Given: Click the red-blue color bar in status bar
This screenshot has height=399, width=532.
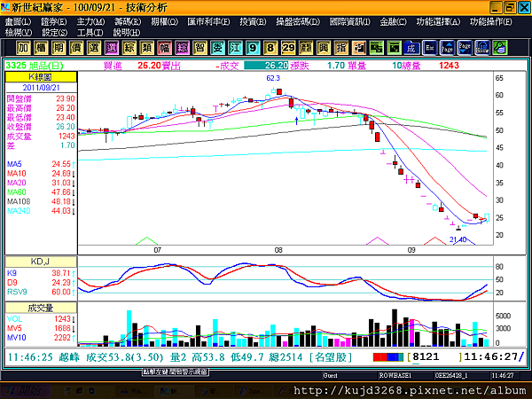Looking at the screenshot, I should (388, 357).
